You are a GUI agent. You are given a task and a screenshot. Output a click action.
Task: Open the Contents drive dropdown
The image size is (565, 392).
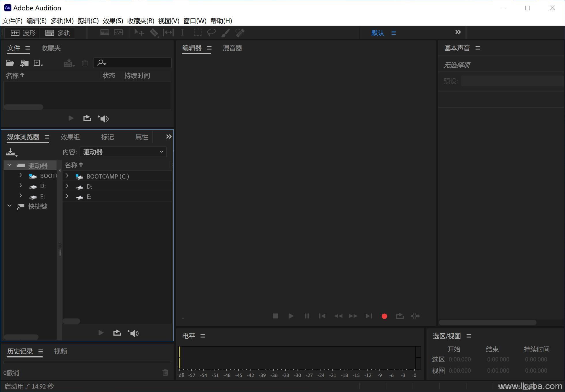click(x=123, y=152)
